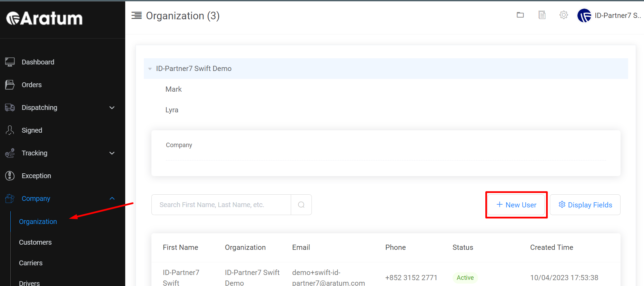Viewport: 644px width, 286px height.
Task: Click the Tracking route icon
Action: tap(10, 153)
